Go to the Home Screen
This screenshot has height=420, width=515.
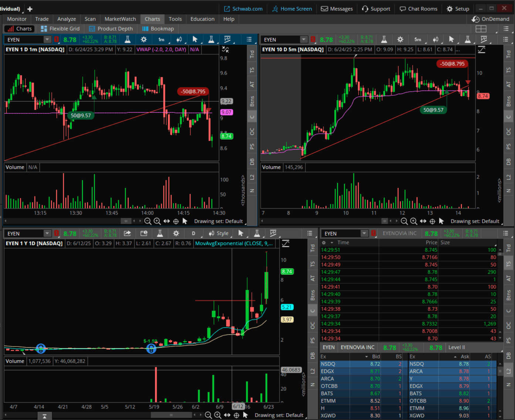[x=292, y=9]
